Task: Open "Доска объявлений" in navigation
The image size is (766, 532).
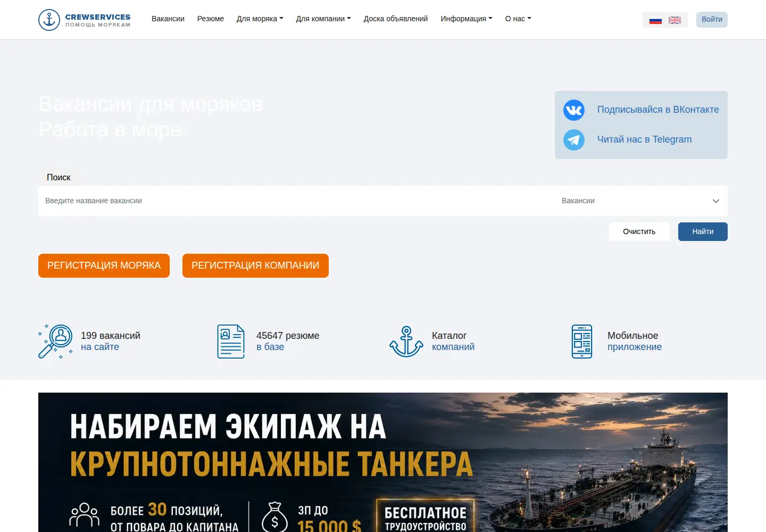Action: pyautogui.click(x=396, y=19)
